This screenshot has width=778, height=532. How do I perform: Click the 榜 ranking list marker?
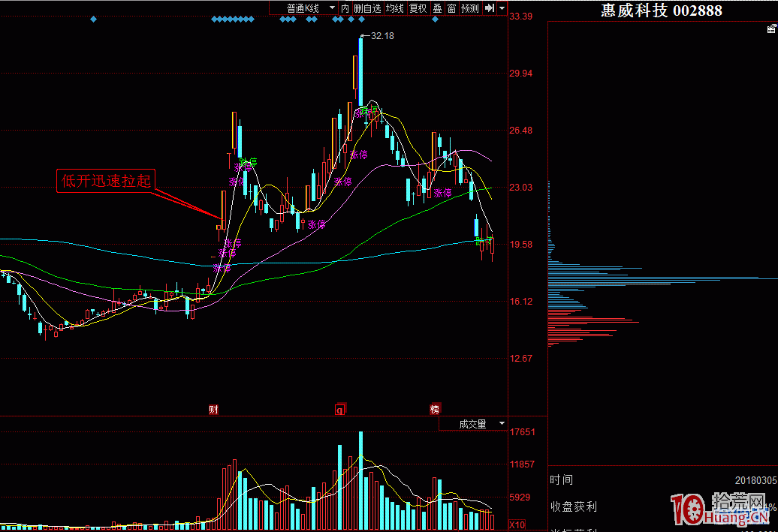tap(435, 410)
